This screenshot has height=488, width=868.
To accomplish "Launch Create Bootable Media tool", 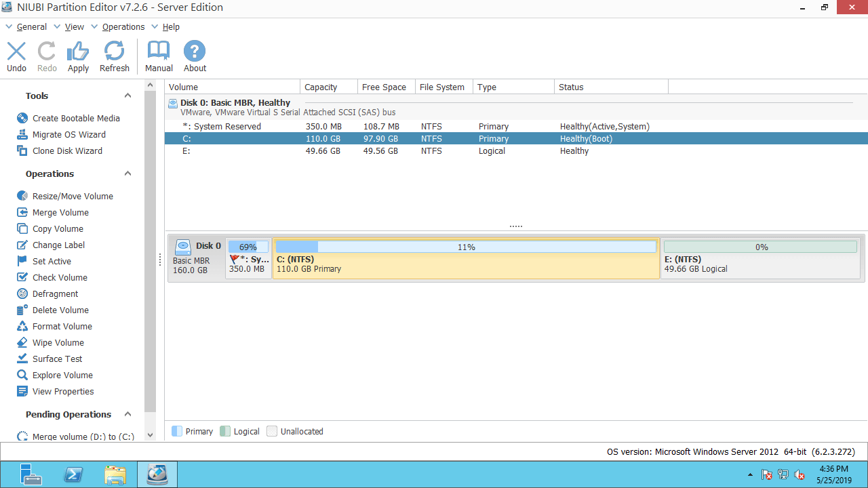I will tap(75, 118).
